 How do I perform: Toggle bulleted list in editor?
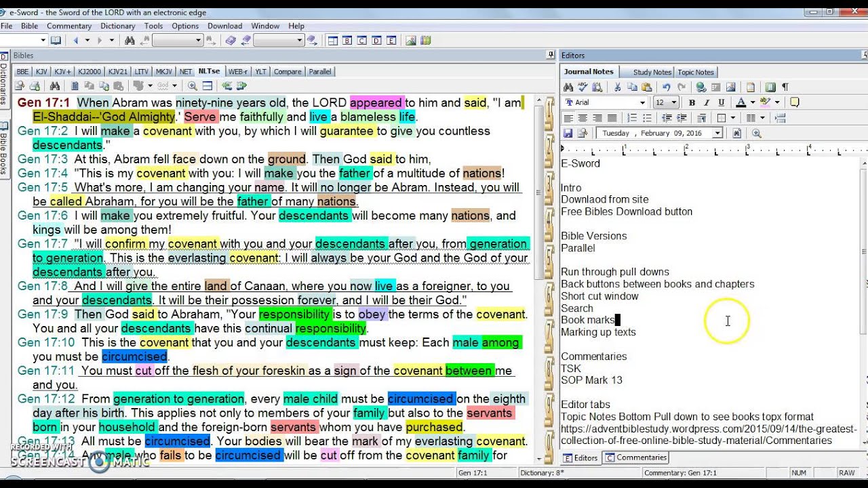(x=647, y=118)
